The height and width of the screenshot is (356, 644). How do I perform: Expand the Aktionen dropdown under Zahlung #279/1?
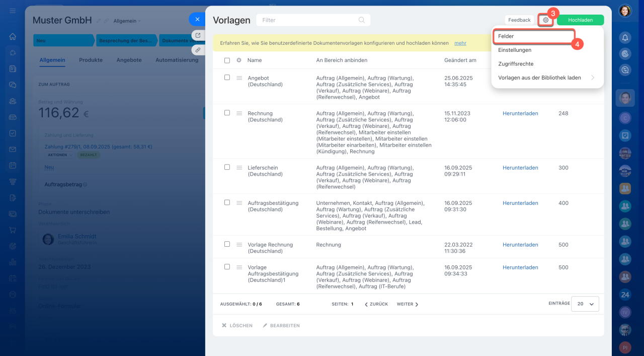click(x=60, y=155)
